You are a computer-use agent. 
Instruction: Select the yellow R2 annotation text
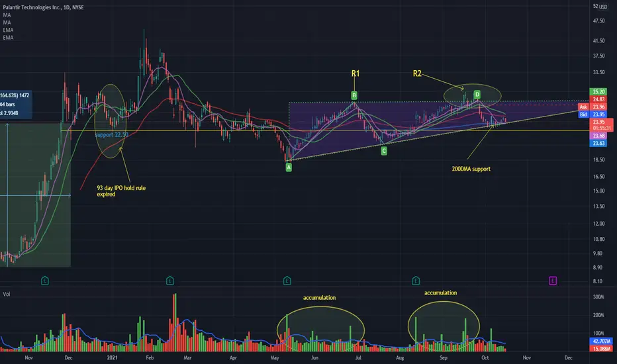tap(417, 73)
